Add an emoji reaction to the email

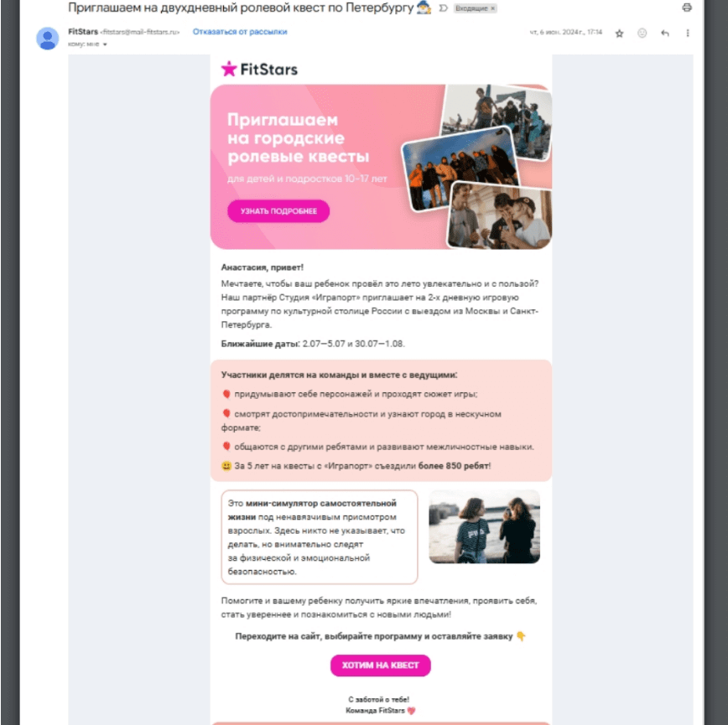coord(642,33)
